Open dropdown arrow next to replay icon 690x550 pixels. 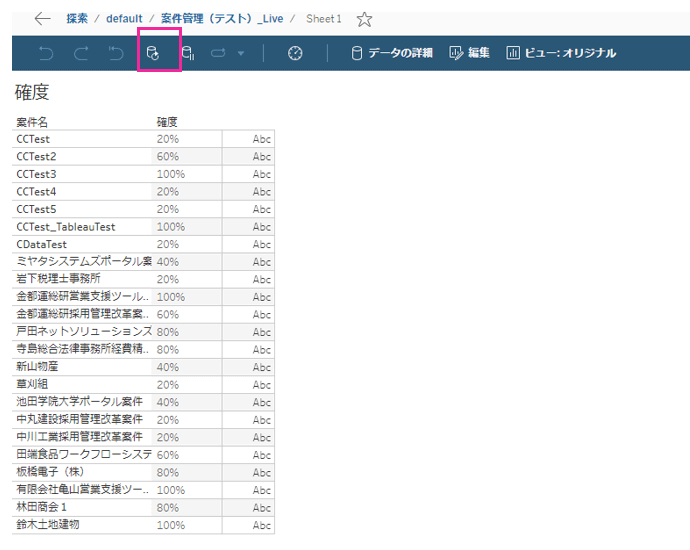241,53
